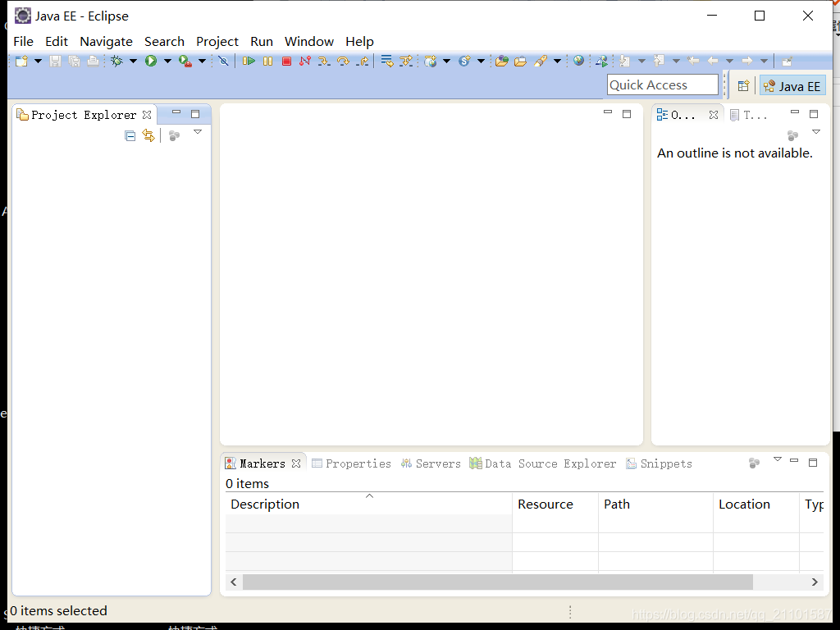
Task: Open the Print icon in the toolbar
Action: [x=93, y=61]
